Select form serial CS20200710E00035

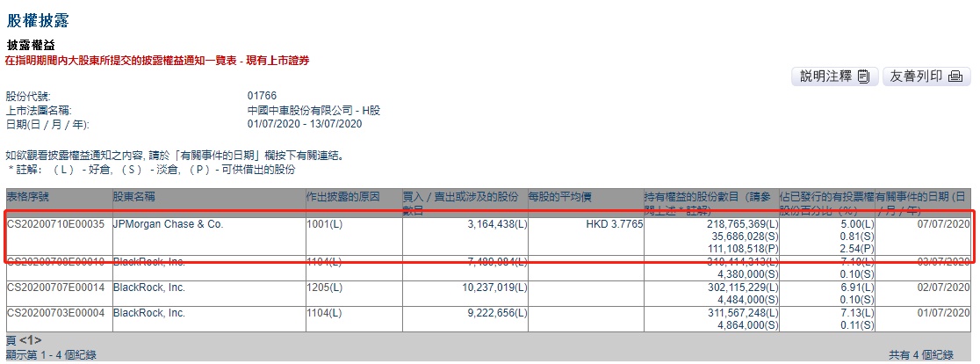pos(55,224)
